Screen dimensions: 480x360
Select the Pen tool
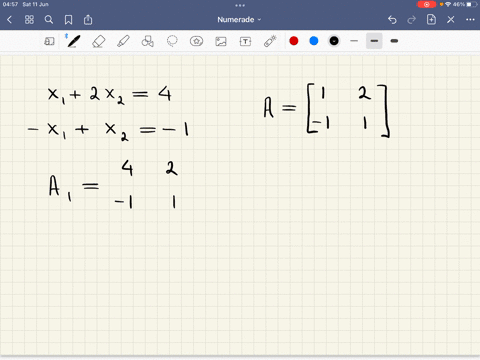tap(73, 41)
